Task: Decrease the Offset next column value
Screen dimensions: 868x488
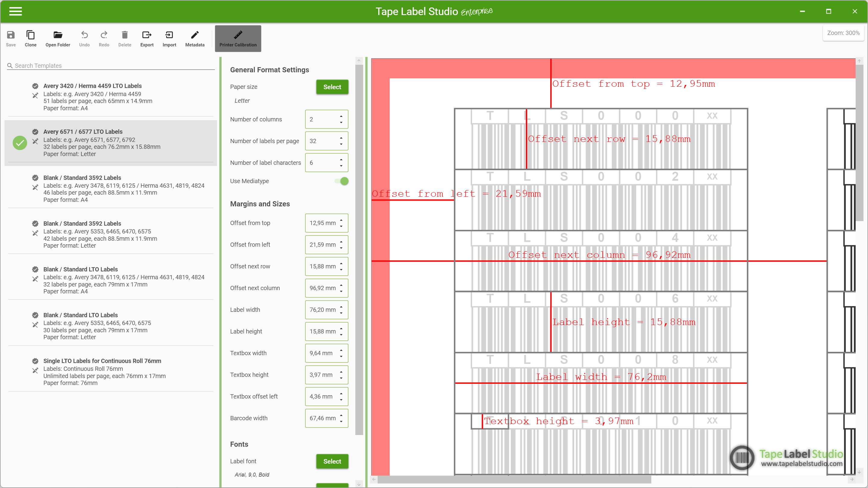Action: pyautogui.click(x=341, y=291)
